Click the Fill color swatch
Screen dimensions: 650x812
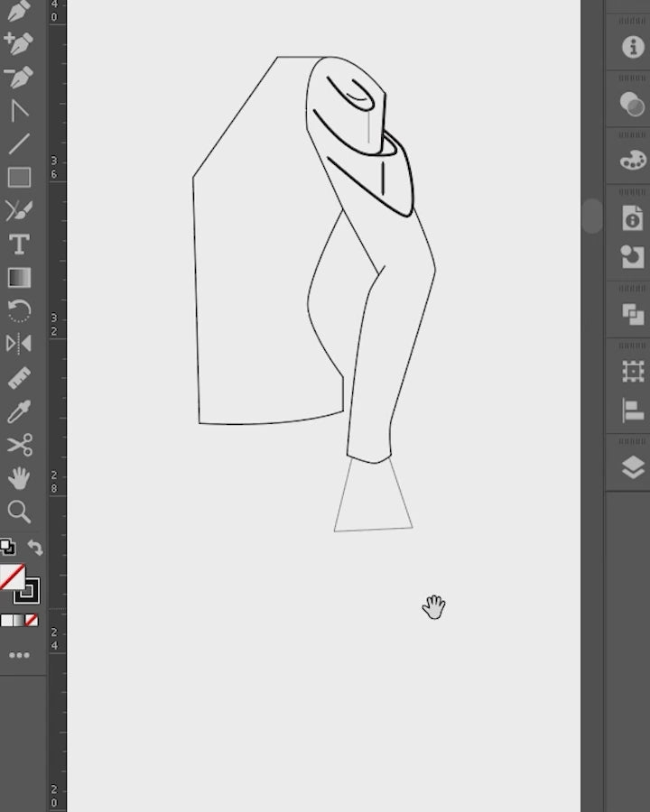pos(11,577)
